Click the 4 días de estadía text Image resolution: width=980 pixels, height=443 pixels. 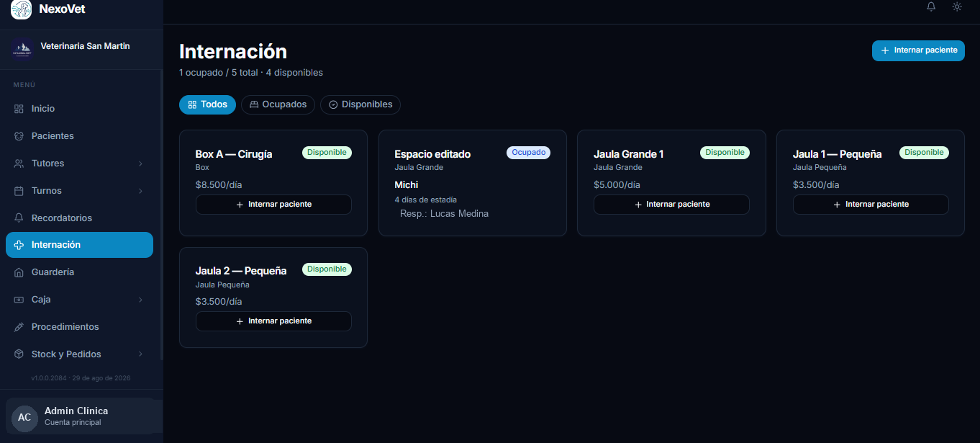[425, 200]
